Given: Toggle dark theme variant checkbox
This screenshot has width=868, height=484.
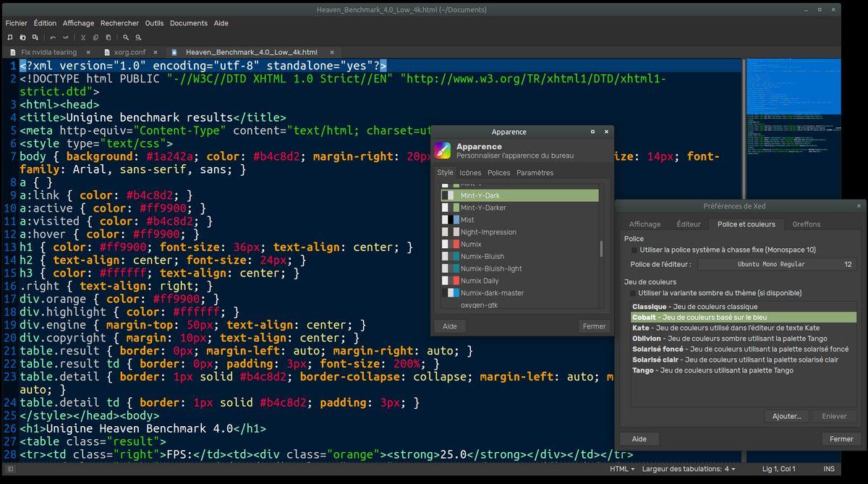Looking at the screenshot, I should coord(633,293).
